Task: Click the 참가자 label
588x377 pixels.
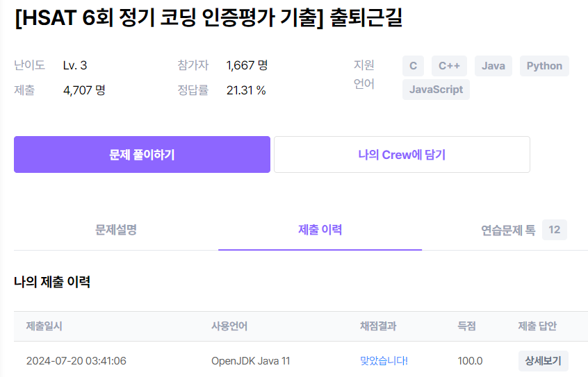Action: point(193,65)
